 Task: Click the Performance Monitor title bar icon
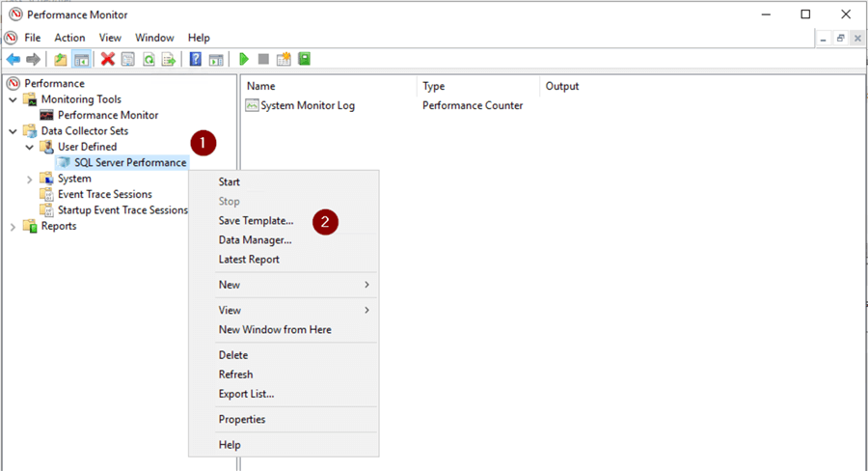pos(15,14)
